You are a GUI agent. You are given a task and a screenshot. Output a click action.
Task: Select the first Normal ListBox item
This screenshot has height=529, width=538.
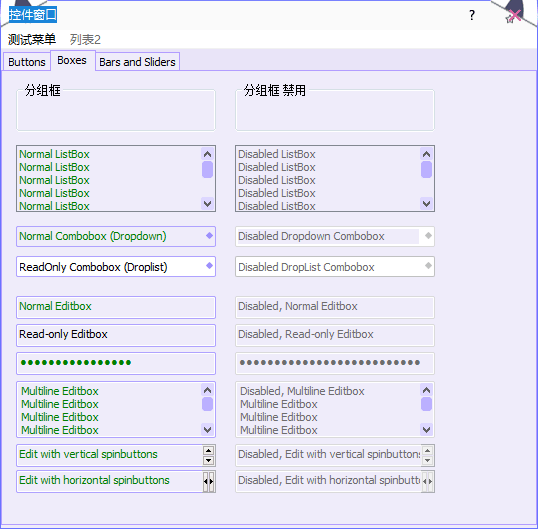click(x=54, y=154)
